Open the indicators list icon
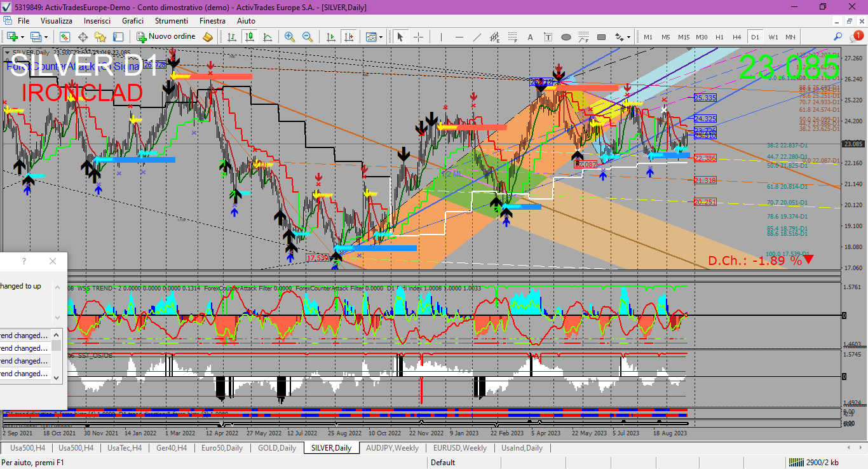 click(x=370, y=37)
